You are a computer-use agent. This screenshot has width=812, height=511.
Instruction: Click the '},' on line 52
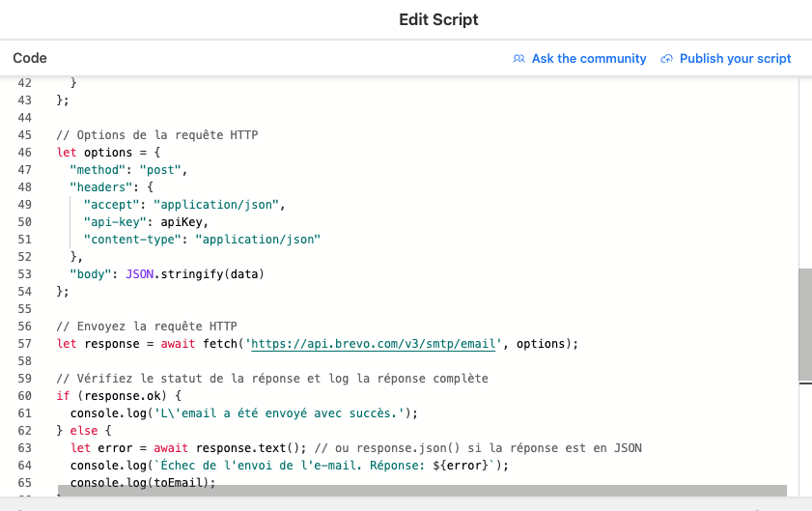point(76,257)
